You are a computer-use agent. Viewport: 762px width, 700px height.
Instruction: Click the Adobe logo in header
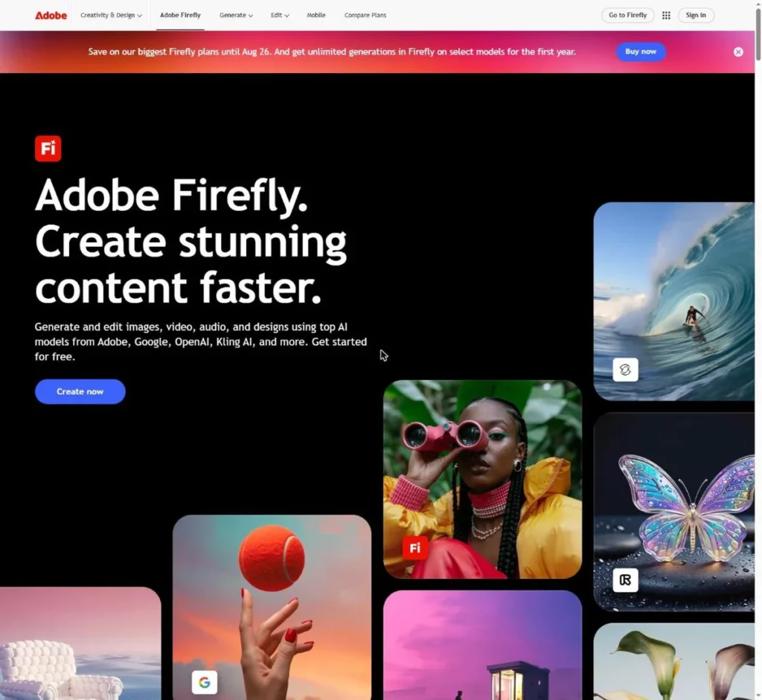51,16
